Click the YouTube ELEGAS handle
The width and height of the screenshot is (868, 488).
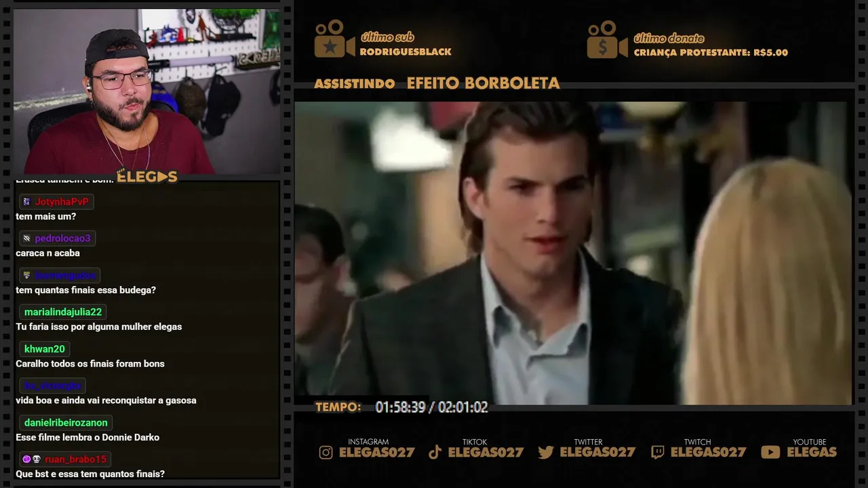tap(812, 453)
